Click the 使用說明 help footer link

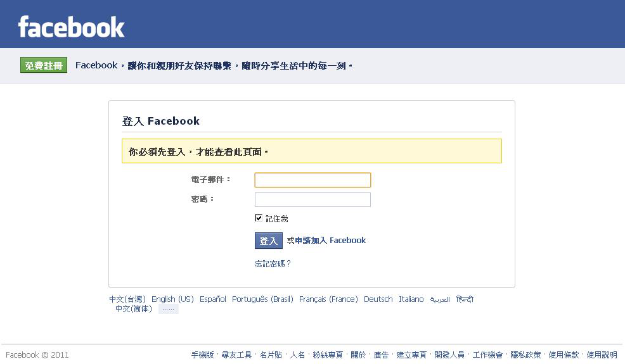click(602, 355)
